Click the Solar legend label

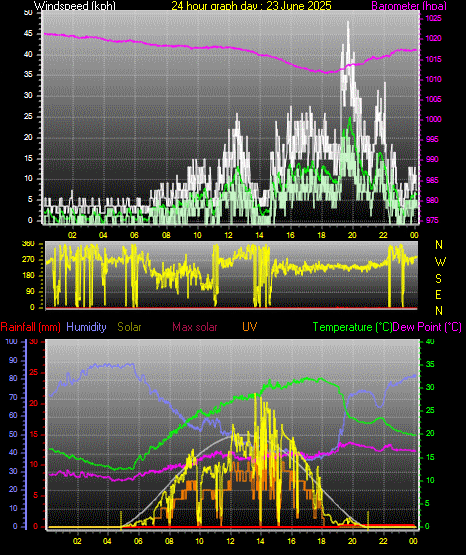coord(129,327)
